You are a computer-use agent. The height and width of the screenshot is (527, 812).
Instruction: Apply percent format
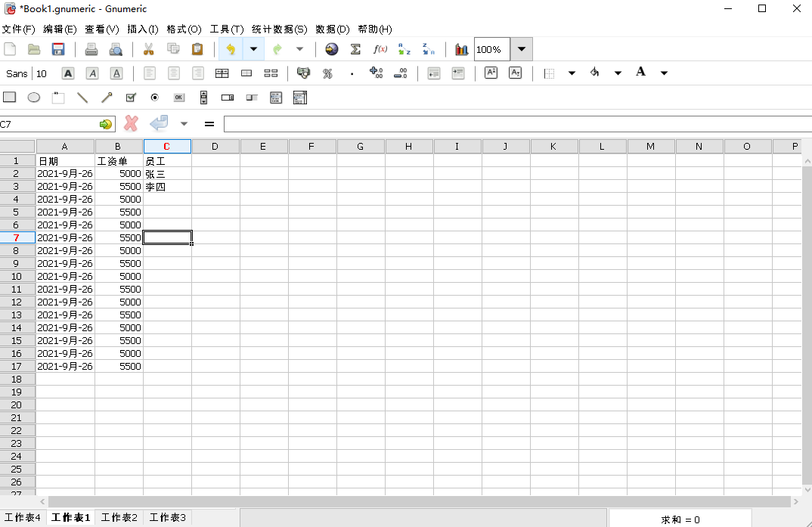(327, 73)
